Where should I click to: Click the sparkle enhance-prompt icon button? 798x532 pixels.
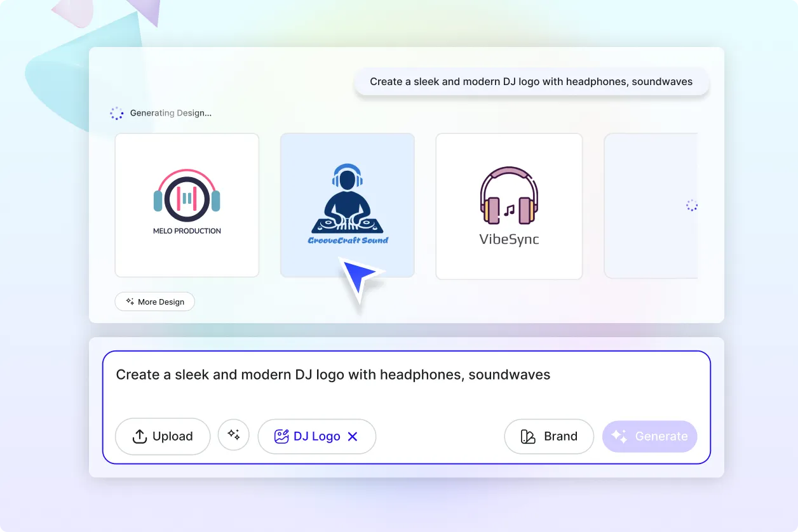(234, 435)
